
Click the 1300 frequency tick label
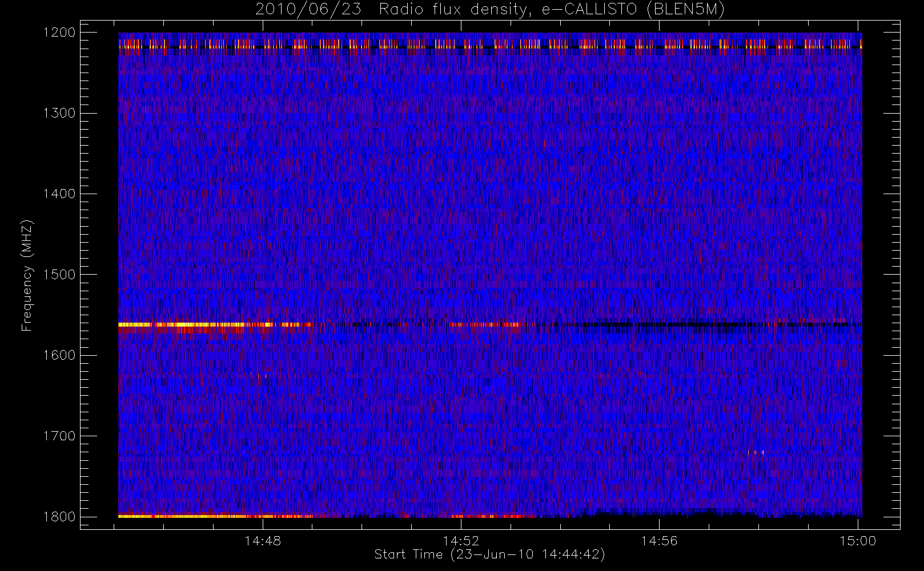pos(59,113)
